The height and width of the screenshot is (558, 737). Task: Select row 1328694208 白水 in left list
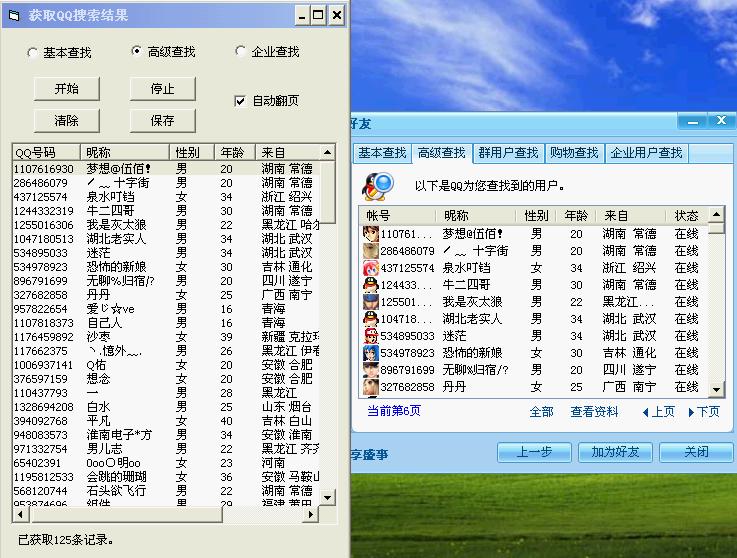click(x=166, y=407)
